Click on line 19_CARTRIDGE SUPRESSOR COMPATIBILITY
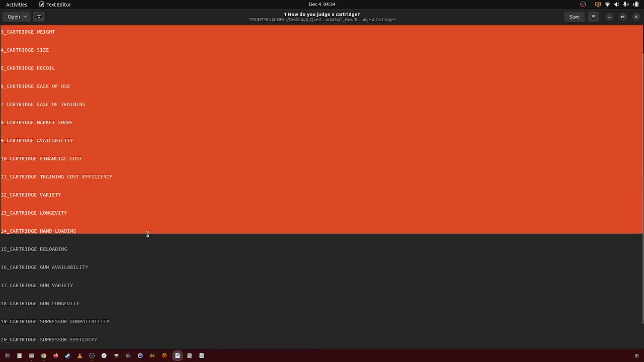 pos(55,321)
